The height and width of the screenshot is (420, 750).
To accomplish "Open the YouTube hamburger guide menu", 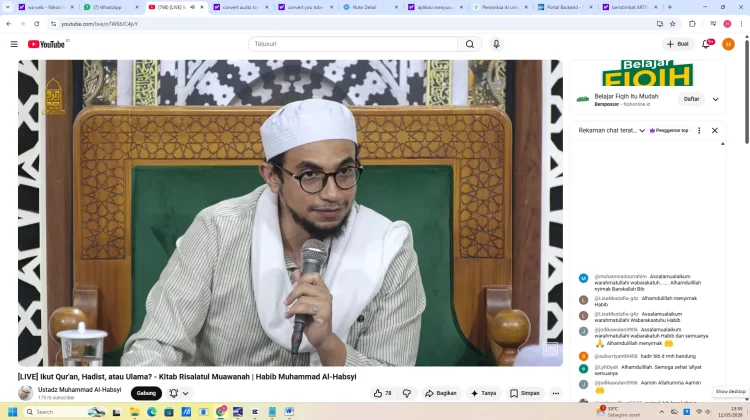I will [x=14, y=44].
